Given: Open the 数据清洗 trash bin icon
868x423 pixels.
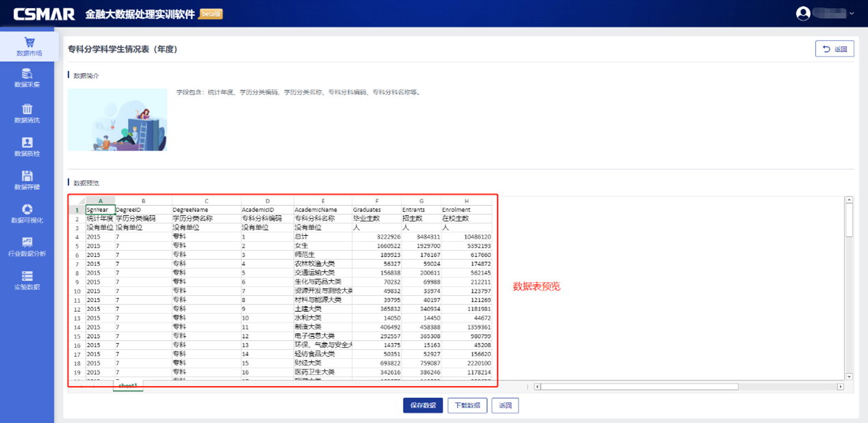Looking at the screenshot, I should [27, 109].
